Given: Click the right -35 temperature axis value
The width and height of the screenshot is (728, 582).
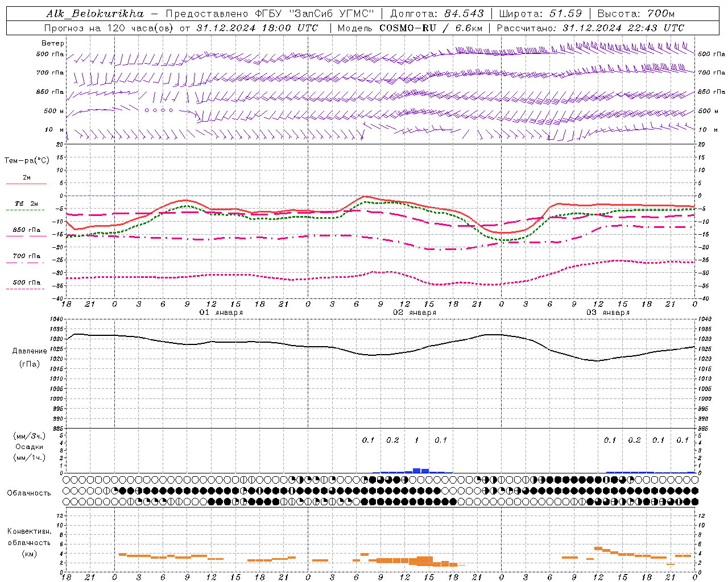Looking at the screenshot, I should pos(704,285).
